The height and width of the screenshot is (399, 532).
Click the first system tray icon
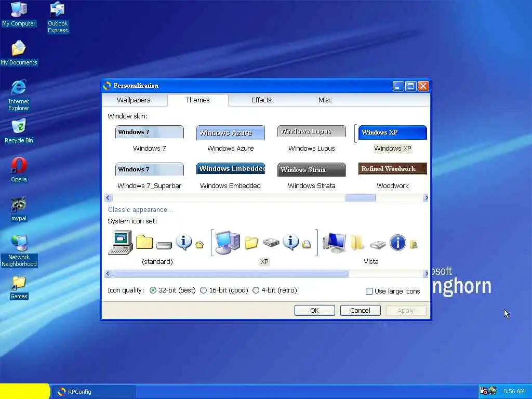(x=484, y=391)
